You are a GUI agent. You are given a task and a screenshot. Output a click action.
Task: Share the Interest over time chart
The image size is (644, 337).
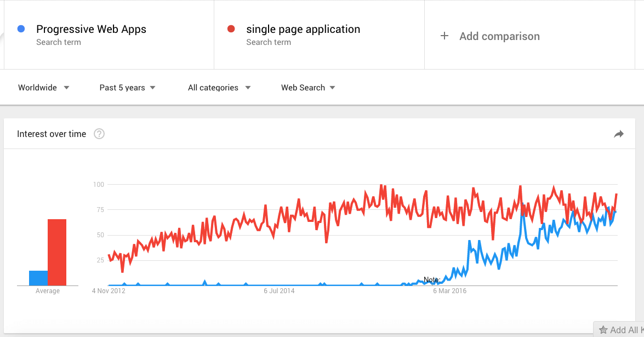point(619,133)
